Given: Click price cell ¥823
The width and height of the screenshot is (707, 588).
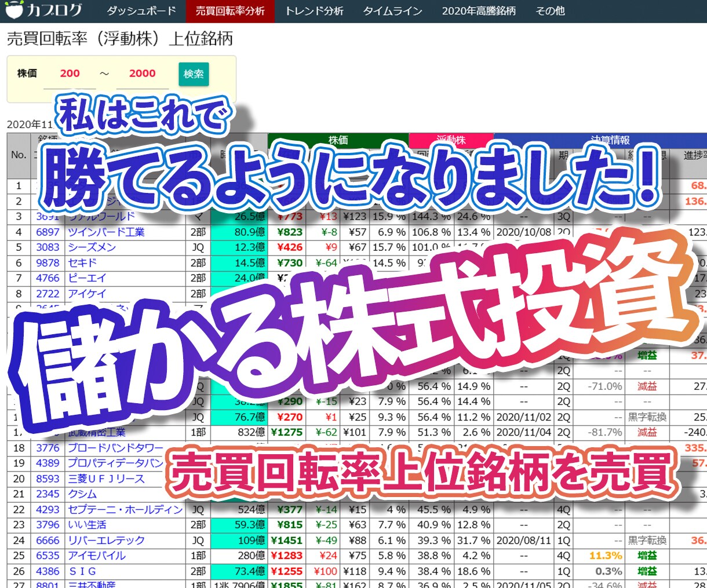Looking at the screenshot, I should [x=290, y=232].
